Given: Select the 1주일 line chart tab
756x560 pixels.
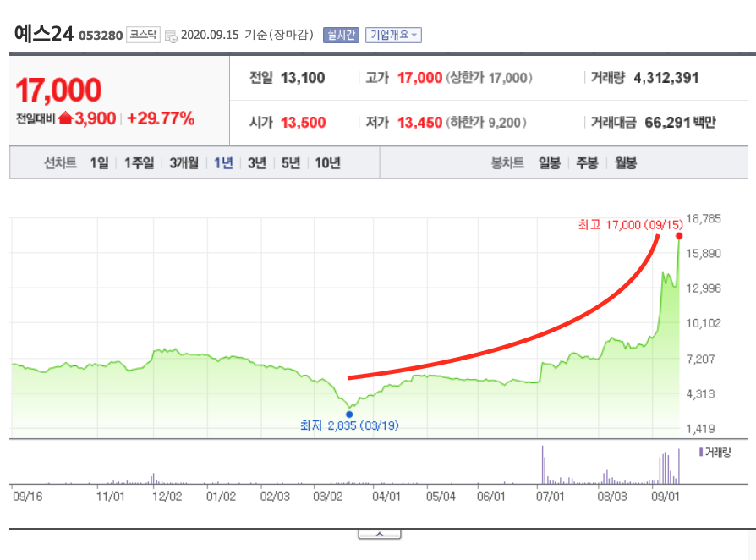Looking at the screenshot, I should (139, 163).
